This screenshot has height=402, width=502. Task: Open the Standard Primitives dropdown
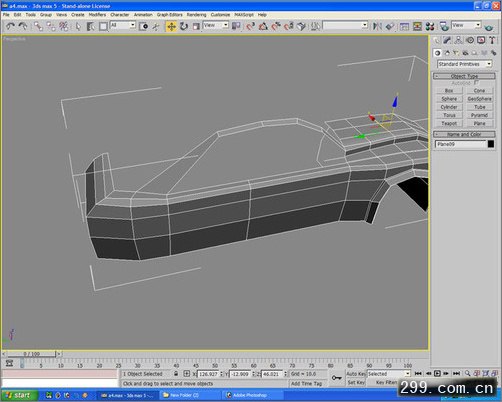464,64
